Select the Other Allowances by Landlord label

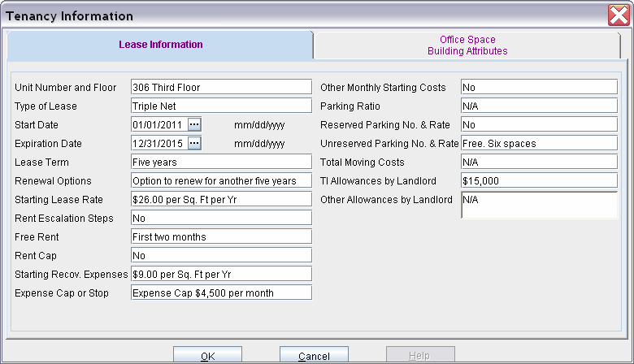pos(386,200)
